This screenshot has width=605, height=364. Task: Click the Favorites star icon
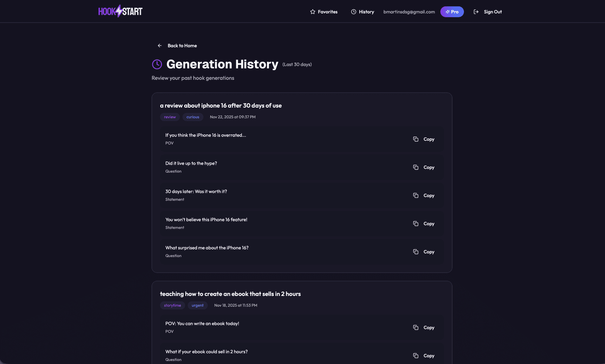click(x=313, y=12)
